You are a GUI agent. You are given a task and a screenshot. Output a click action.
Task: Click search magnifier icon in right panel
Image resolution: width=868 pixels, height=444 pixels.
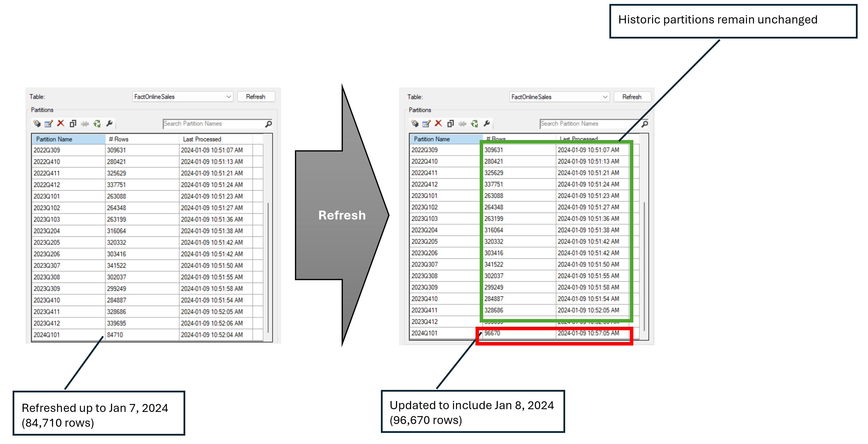(x=645, y=124)
